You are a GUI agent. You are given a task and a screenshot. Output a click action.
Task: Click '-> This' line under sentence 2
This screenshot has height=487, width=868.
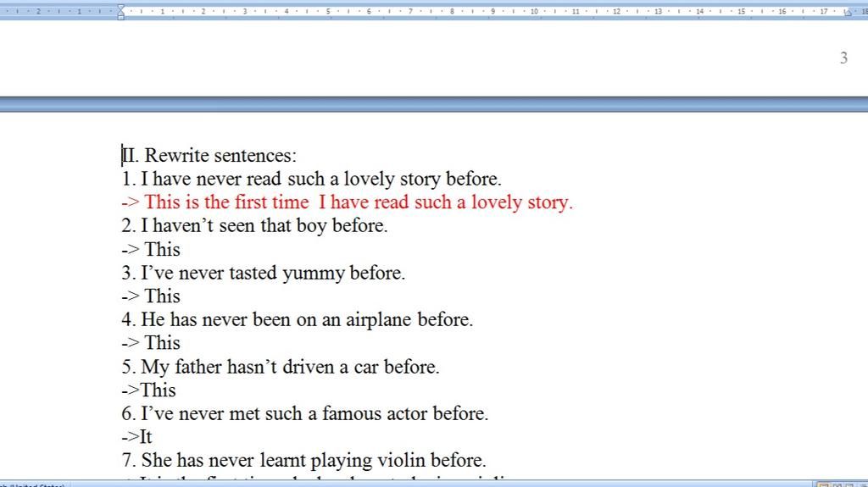click(151, 250)
